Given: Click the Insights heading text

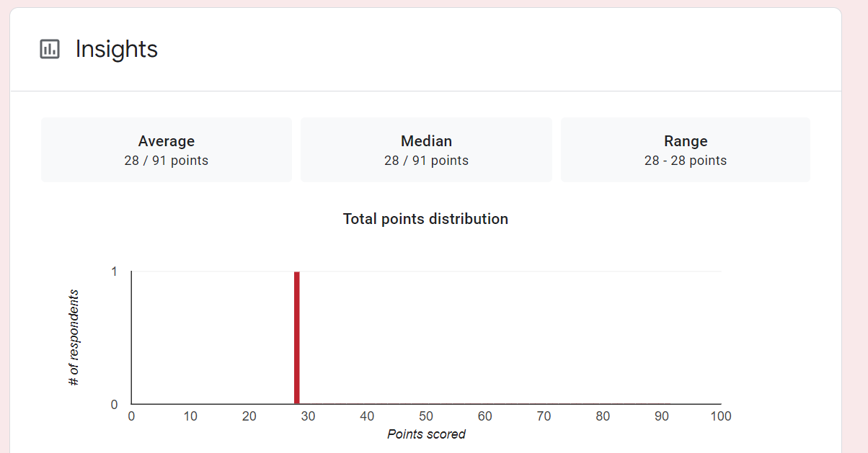Looking at the screenshot, I should coord(117,49).
